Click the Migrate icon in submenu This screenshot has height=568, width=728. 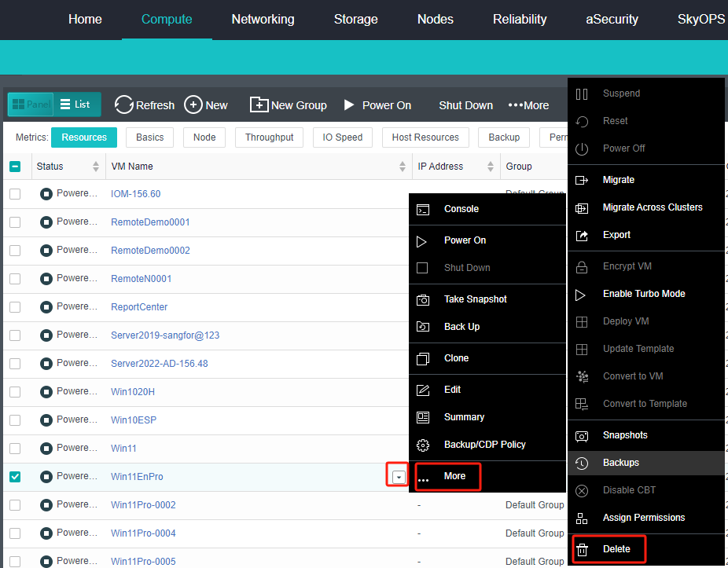click(582, 180)
